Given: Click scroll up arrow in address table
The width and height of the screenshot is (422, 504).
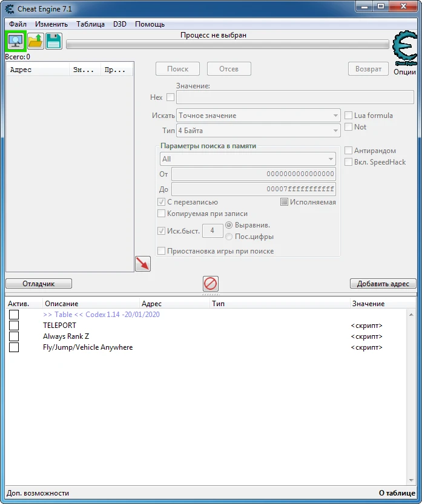Looking at the screenshot, I should [x=411, y=315].
